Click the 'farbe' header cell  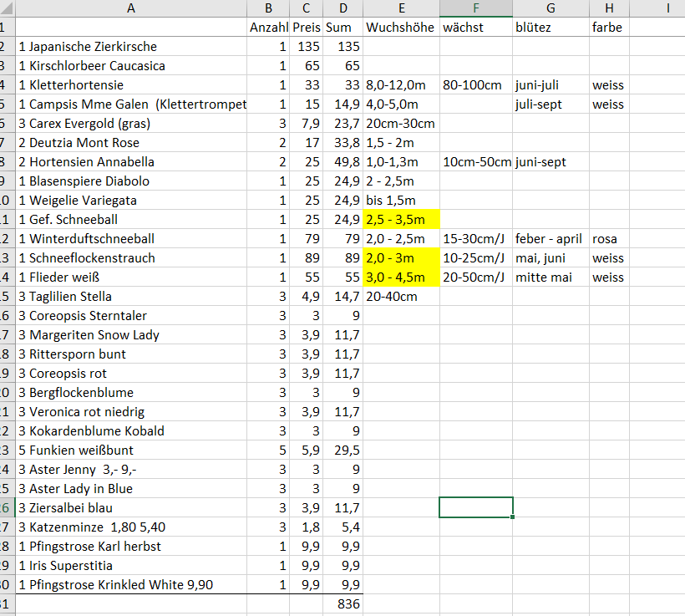(609, 28)
